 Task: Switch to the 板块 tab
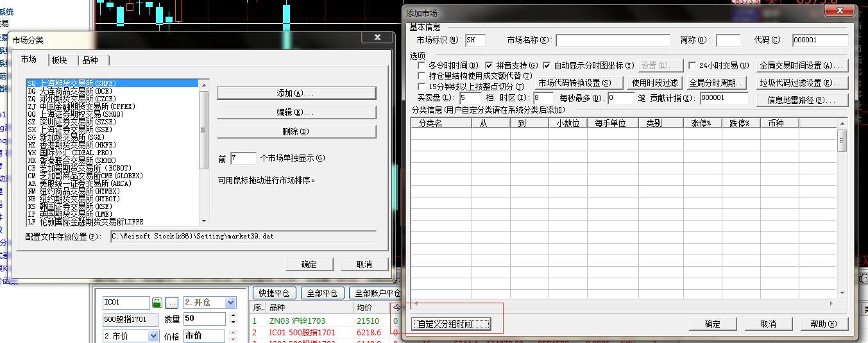[60, 60]
